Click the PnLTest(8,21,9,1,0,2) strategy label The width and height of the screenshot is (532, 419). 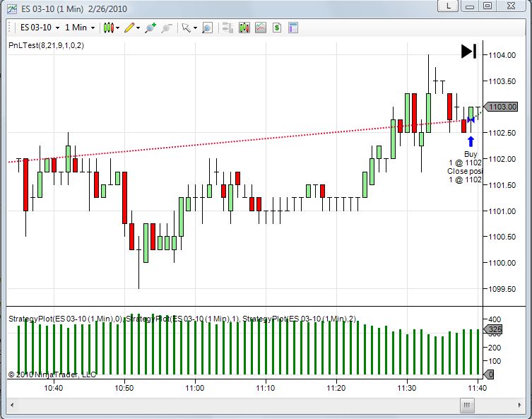coord(46,45)
